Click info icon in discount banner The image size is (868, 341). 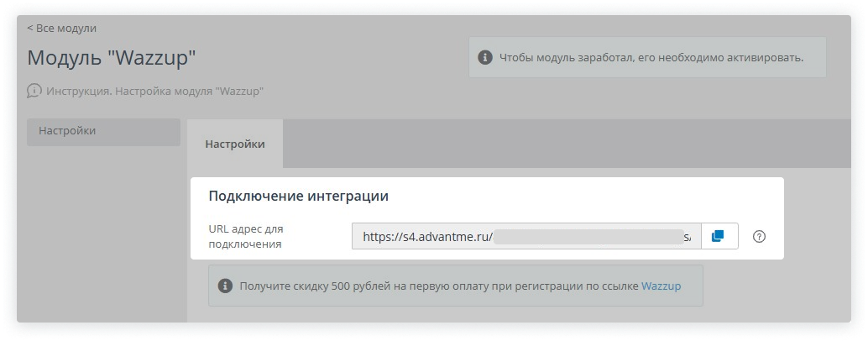[225, 286]
